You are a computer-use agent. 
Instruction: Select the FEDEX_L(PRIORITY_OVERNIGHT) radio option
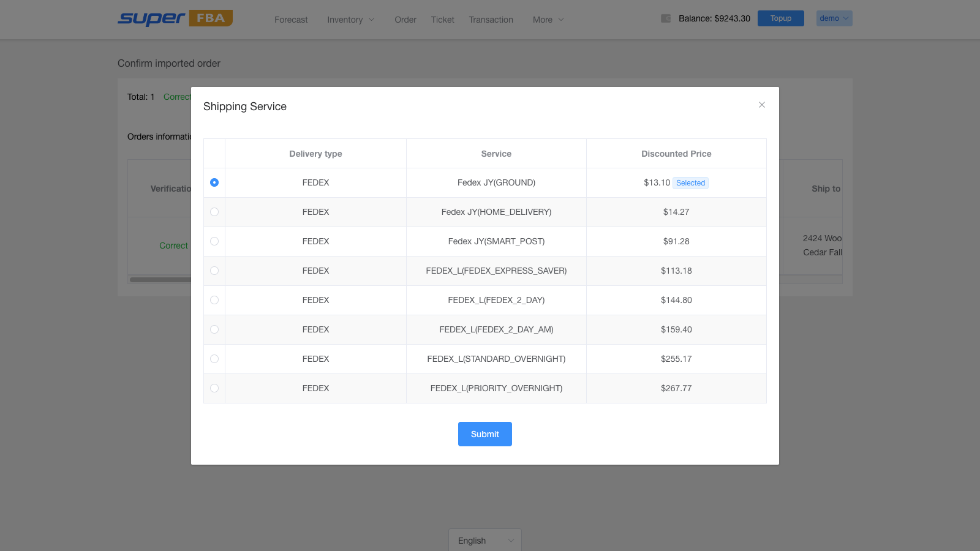coord(214,388)
